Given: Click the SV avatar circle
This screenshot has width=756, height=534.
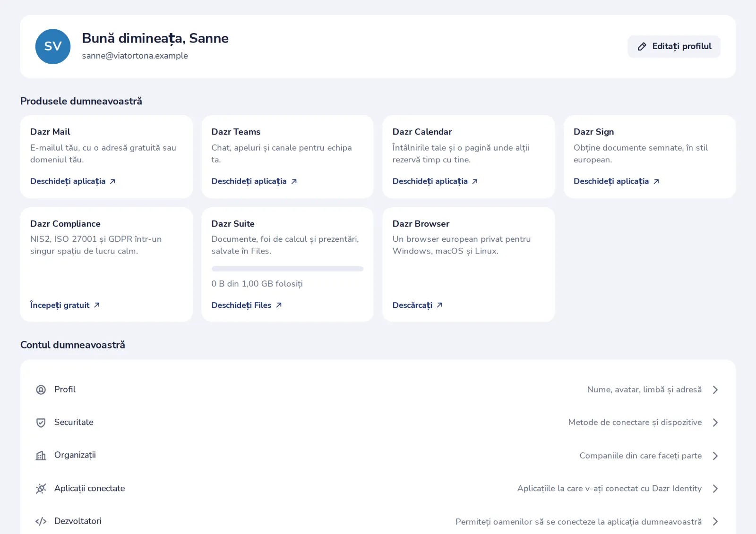Looking at the screenshot, I should point(53,46).
